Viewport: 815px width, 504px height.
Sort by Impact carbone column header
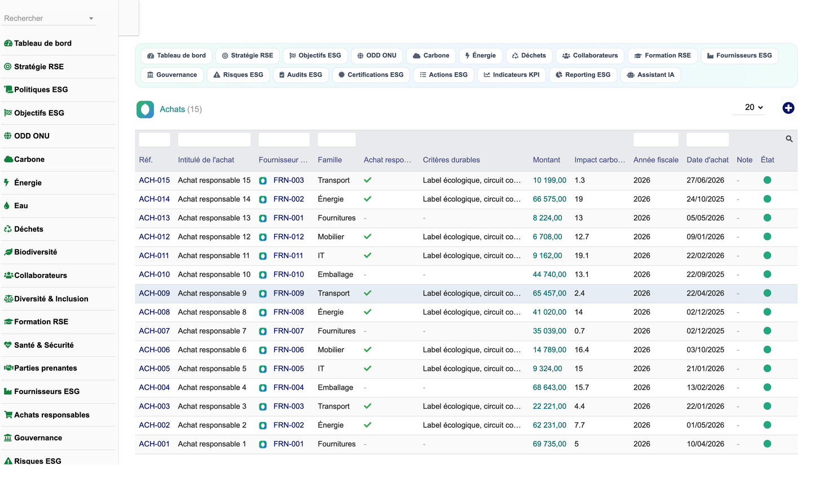[x=600, y=160]
